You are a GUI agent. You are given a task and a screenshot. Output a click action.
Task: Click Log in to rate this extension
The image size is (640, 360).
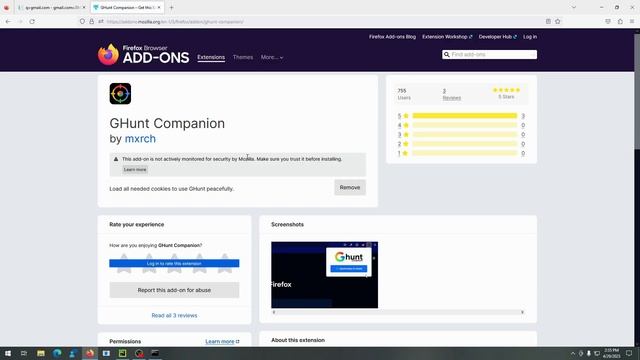(174, 263)
